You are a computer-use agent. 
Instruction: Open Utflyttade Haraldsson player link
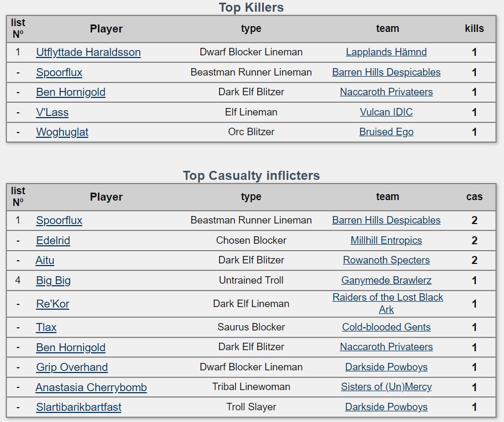[88, 52]
